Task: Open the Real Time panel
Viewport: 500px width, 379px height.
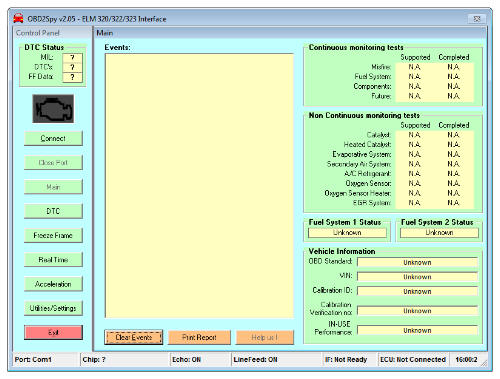Action: [x=53, y=260]
